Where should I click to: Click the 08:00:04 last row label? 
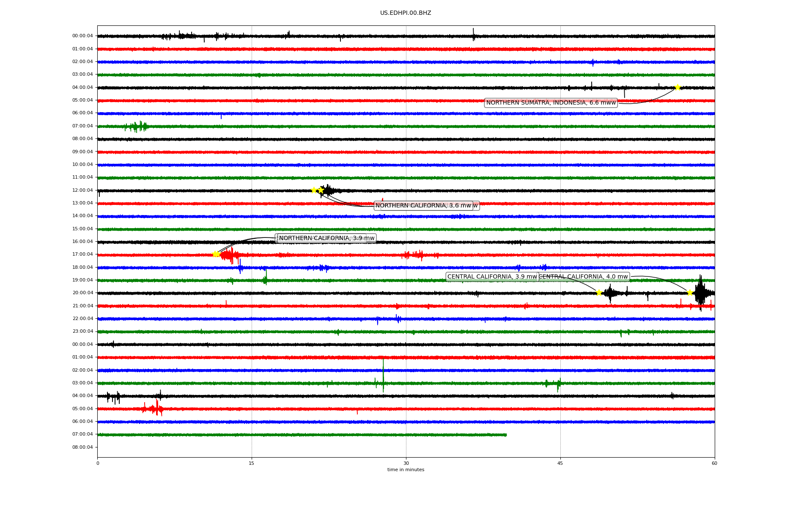82,447
